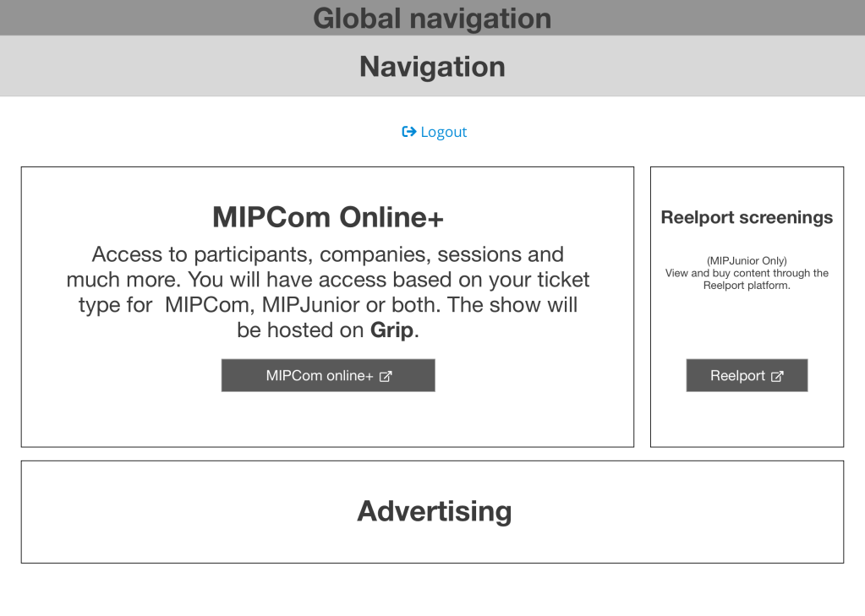Open the MIPCom online+ button
This screenshot has width=865, height=616.
coord(320,376)
